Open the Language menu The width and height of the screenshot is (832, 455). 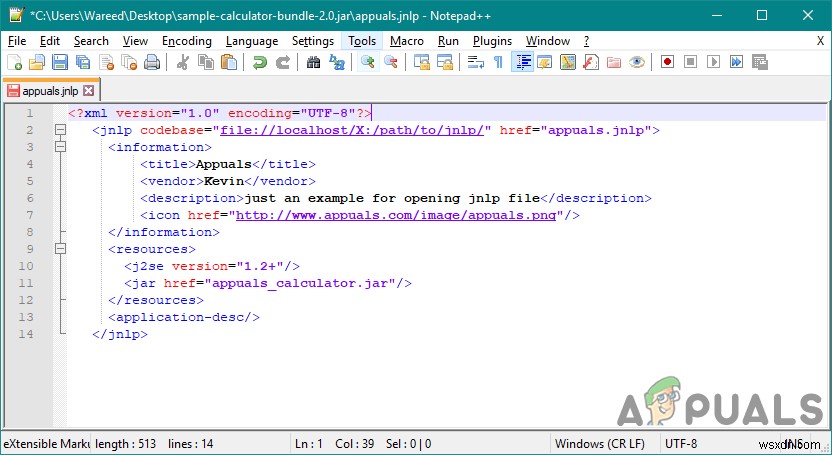(252, 41)
